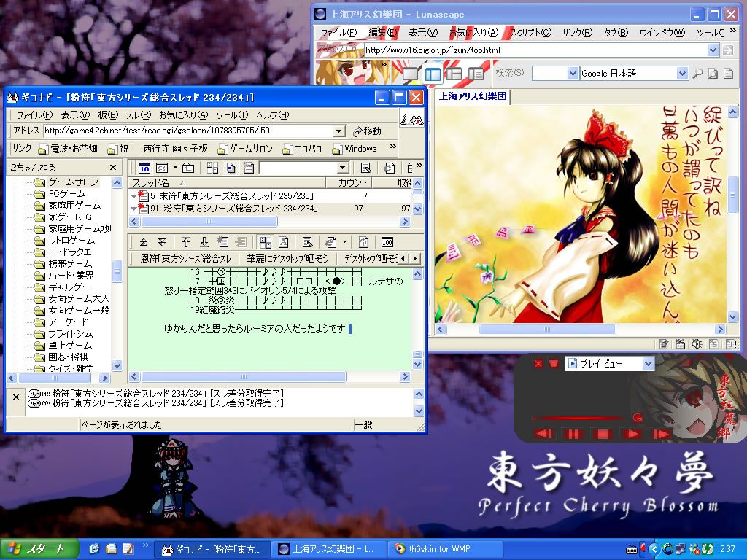Open the search keyword dropdown in Lunascape
Screen dimensions: 747x560
(x=573, y=74)
